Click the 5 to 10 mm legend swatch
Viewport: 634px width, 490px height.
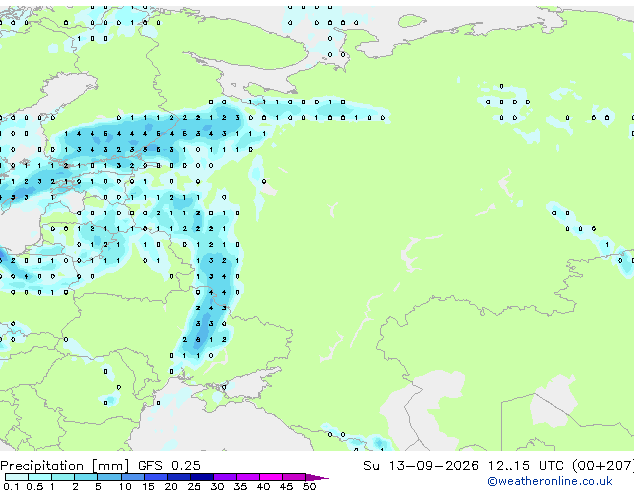[109, 477]
